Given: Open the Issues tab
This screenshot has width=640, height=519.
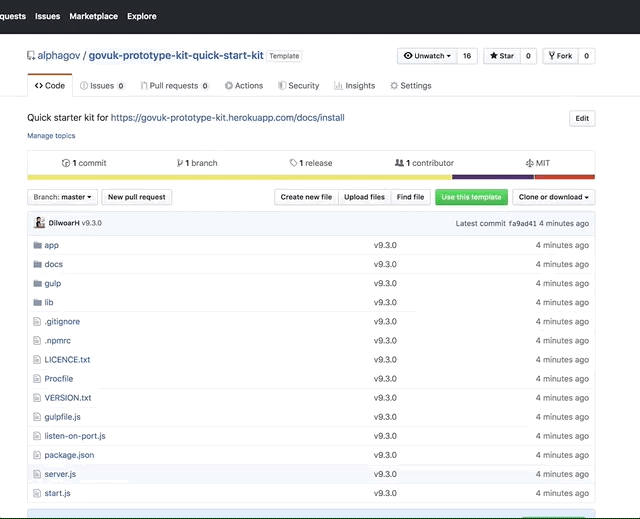Looking at the screenshot, I should pos(102,86).
